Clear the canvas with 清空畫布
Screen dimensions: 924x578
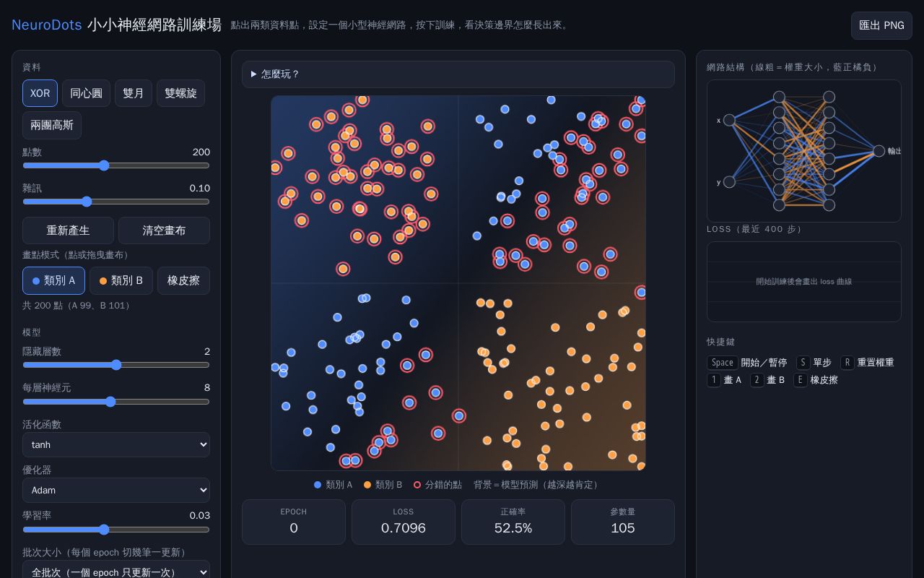point(164,230)
